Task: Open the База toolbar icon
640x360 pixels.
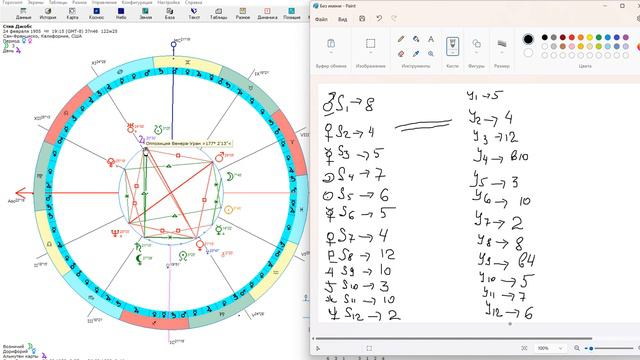Action: point(170,13)
